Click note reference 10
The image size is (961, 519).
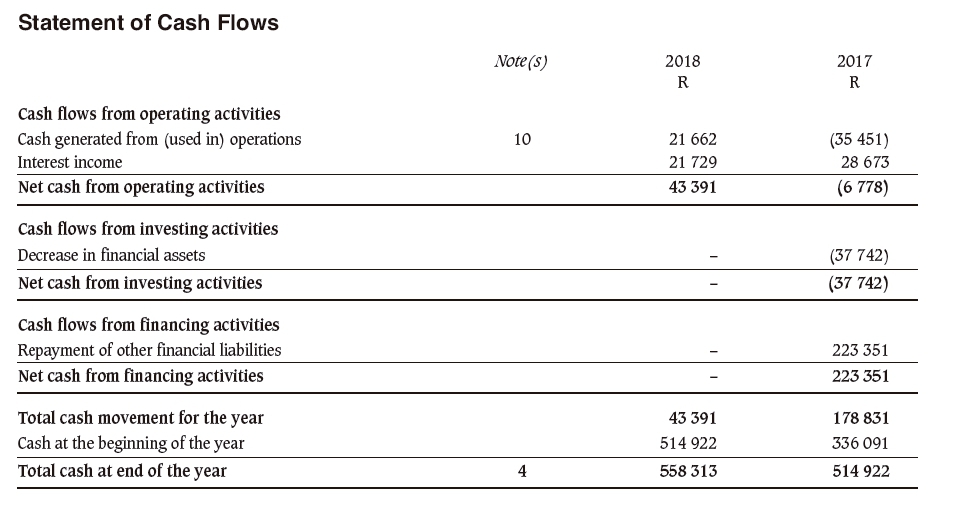tap(522, 139)
